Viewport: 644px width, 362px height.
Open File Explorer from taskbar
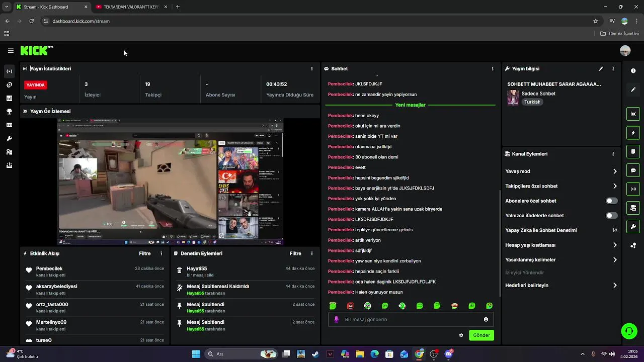coord(360,354)
